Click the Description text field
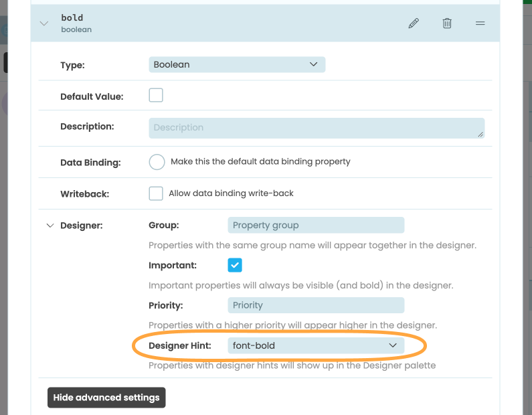Screen dimensions: 532x415 click(x=316, y=128)
